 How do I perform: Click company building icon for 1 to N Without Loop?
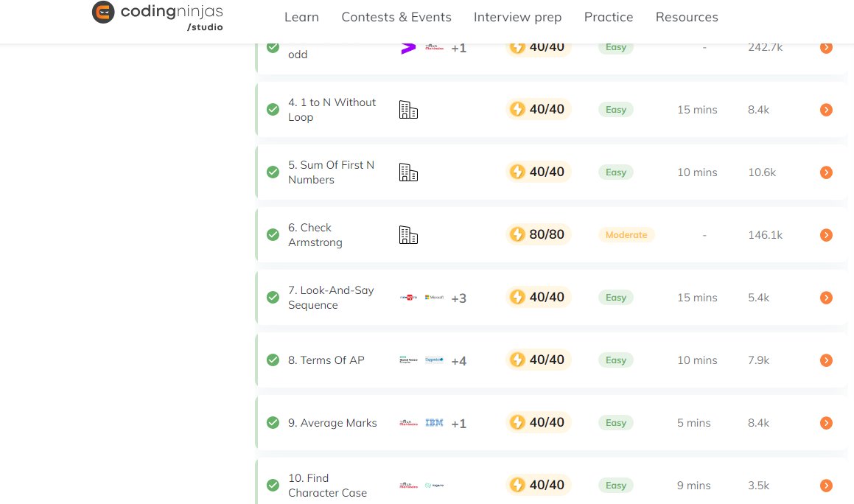click(x=408, y=110)
